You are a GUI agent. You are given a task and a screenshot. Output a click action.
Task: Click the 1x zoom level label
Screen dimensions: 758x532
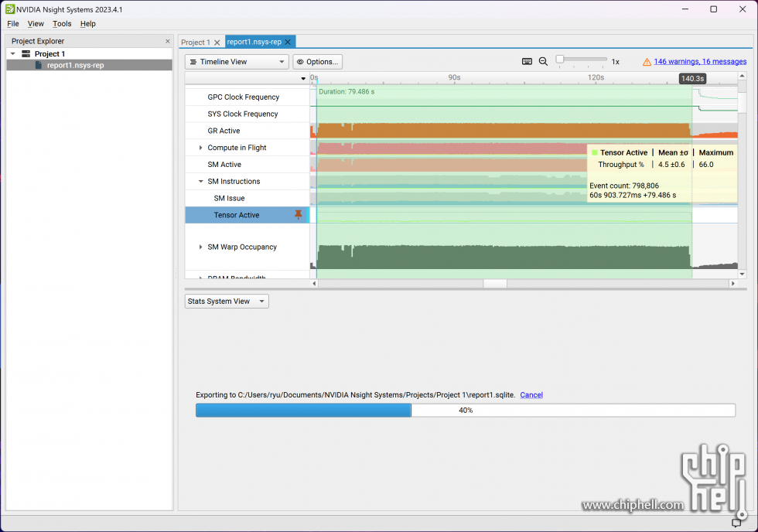(x=616, y=62)
